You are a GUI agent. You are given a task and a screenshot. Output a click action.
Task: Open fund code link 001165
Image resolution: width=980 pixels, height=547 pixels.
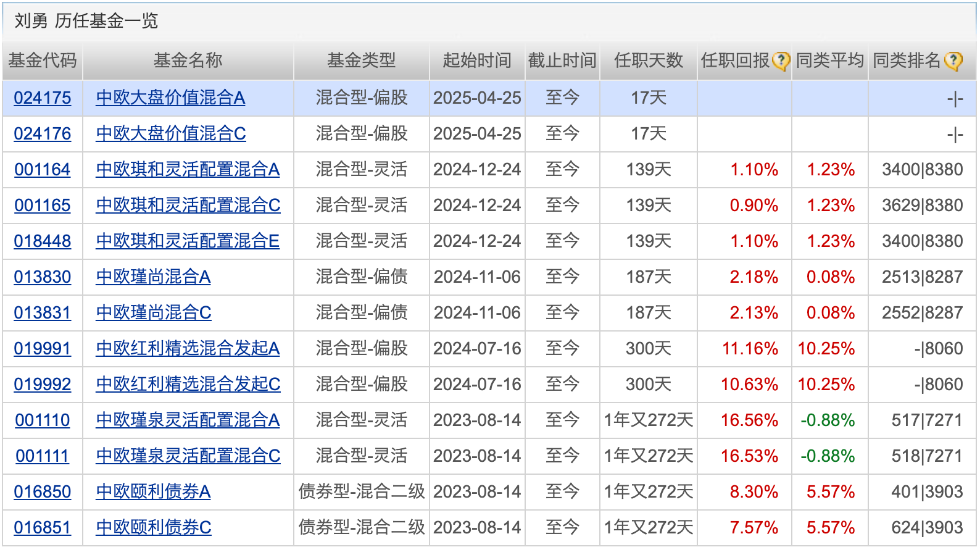pyautogui.click(x=43, y=205)
